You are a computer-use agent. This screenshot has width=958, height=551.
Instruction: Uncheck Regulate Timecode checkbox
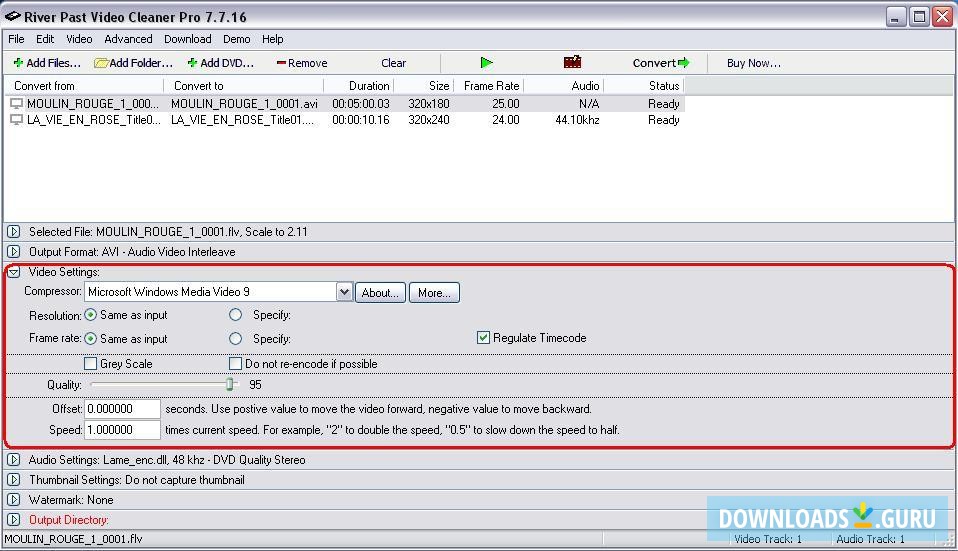click(483, 337)
